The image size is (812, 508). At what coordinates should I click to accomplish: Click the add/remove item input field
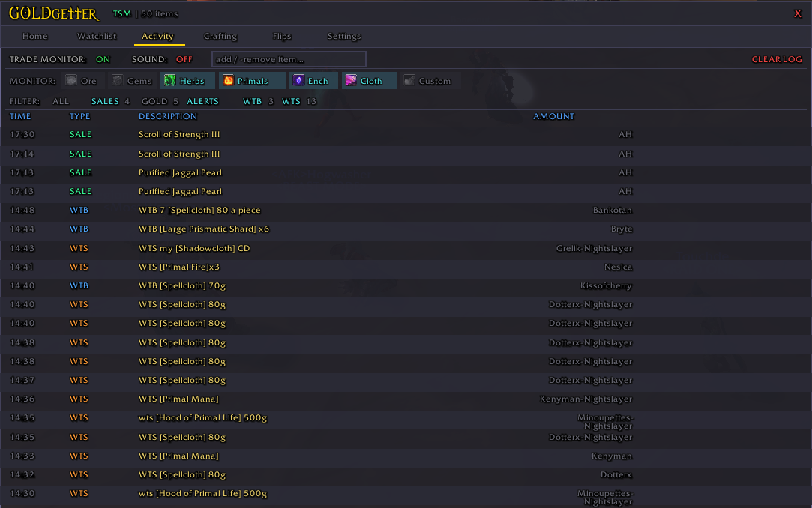coord(289,59)
